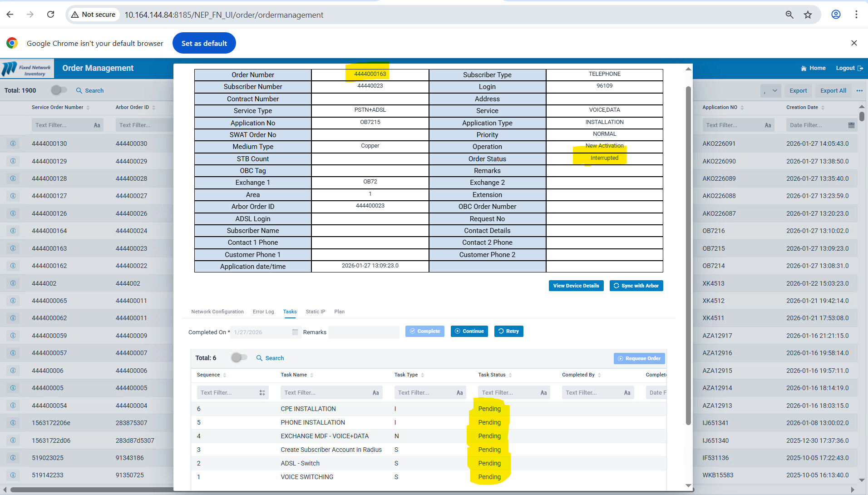This screenshot has width=868, height=495.
Task: Click calendar icon in Creation Date filter
Action: 851,125
